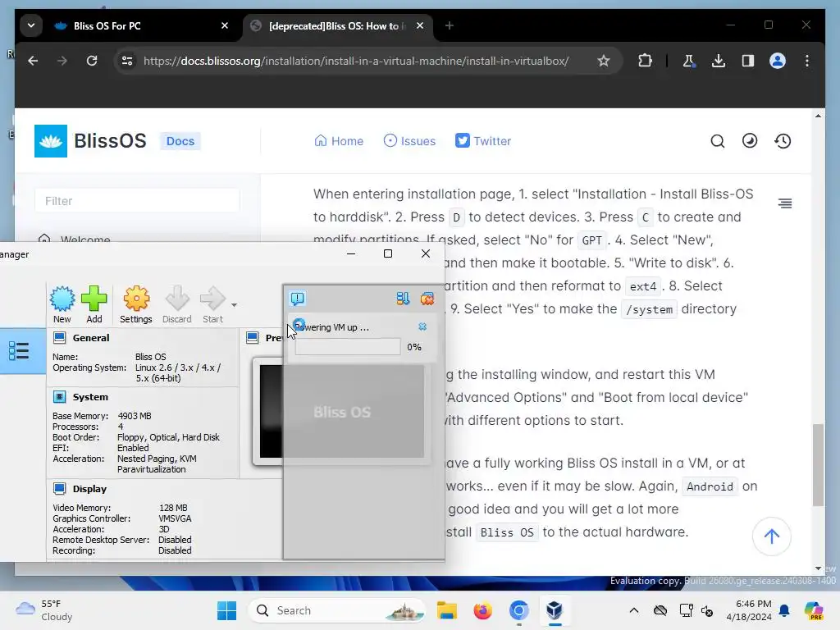Click the Chrome Labs flask icon

pos(689,61)
